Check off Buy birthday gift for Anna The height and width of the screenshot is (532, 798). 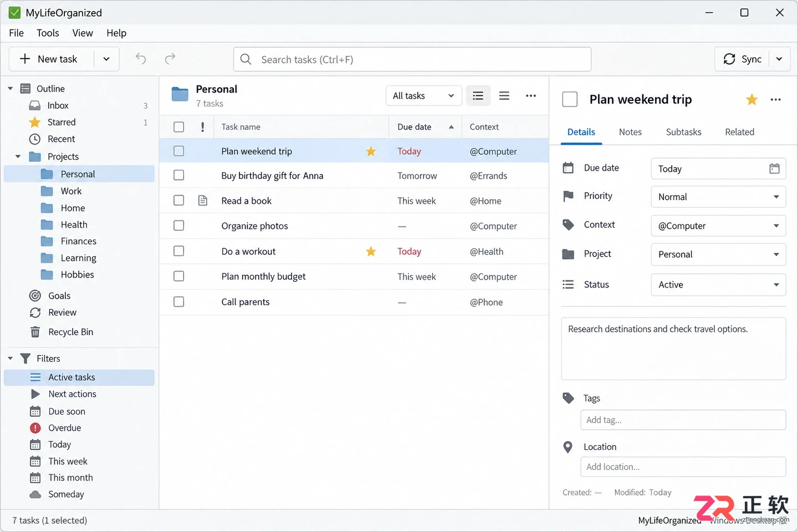point(179,175)
